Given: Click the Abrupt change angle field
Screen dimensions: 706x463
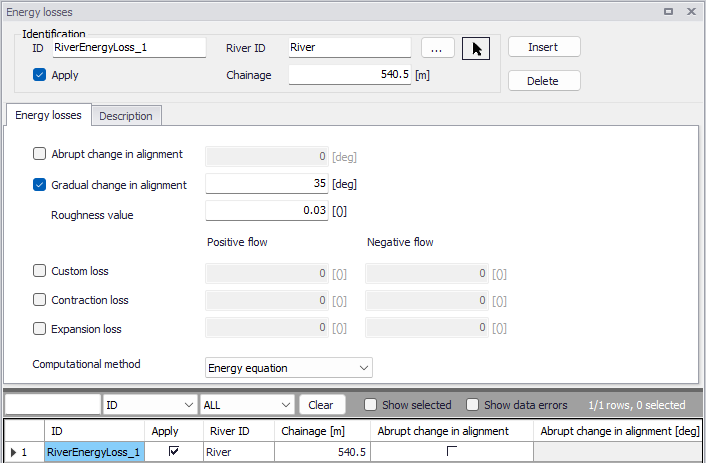Looking at the screenshot, I should [267, 157].
